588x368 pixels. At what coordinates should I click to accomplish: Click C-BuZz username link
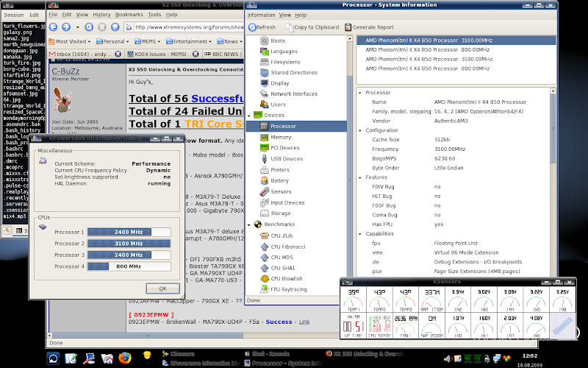coord(65,71)
